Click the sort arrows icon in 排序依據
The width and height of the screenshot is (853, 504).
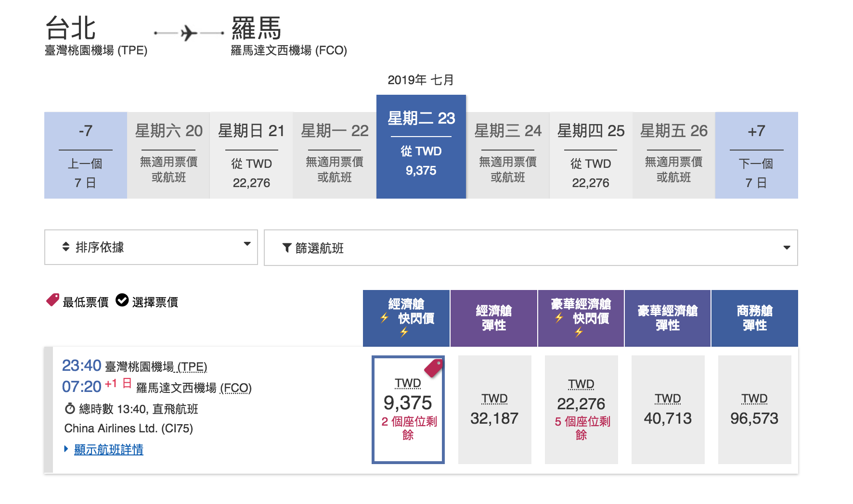[x=66, y=247]
